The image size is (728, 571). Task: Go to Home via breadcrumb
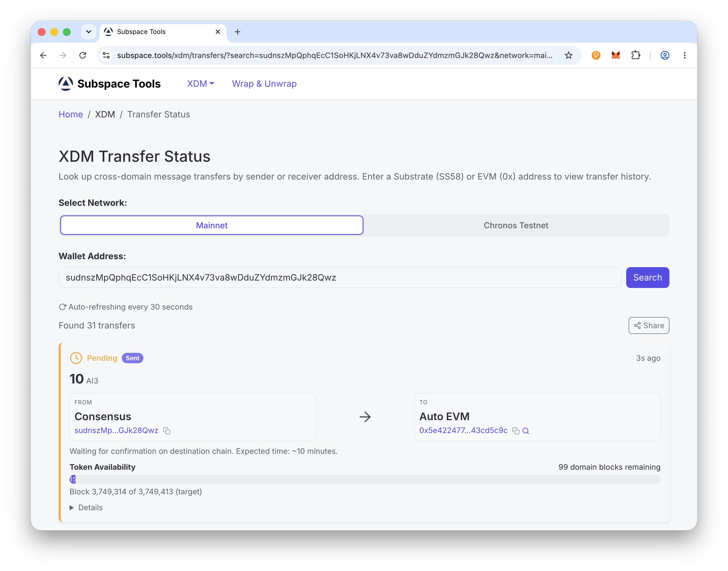[x=71, y=114]
